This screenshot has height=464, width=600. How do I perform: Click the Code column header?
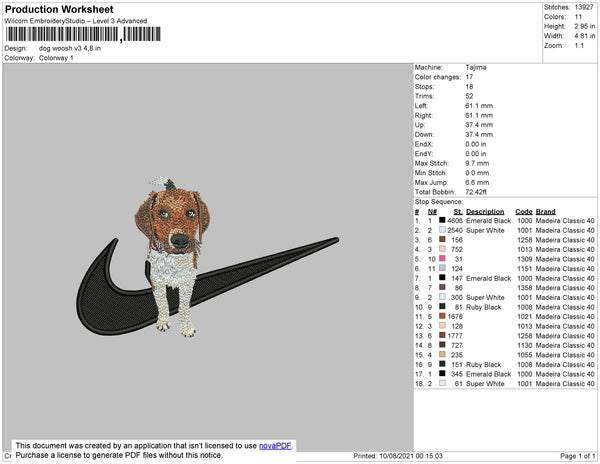pos(524,212)
